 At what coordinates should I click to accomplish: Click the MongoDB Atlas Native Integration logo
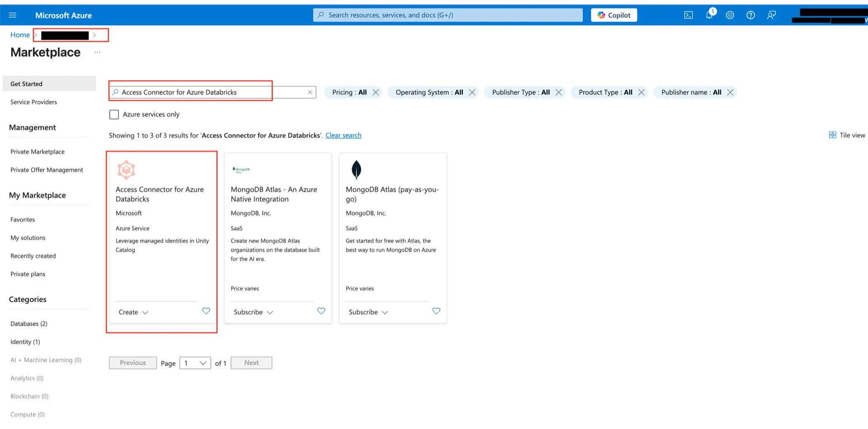point(241,170)
